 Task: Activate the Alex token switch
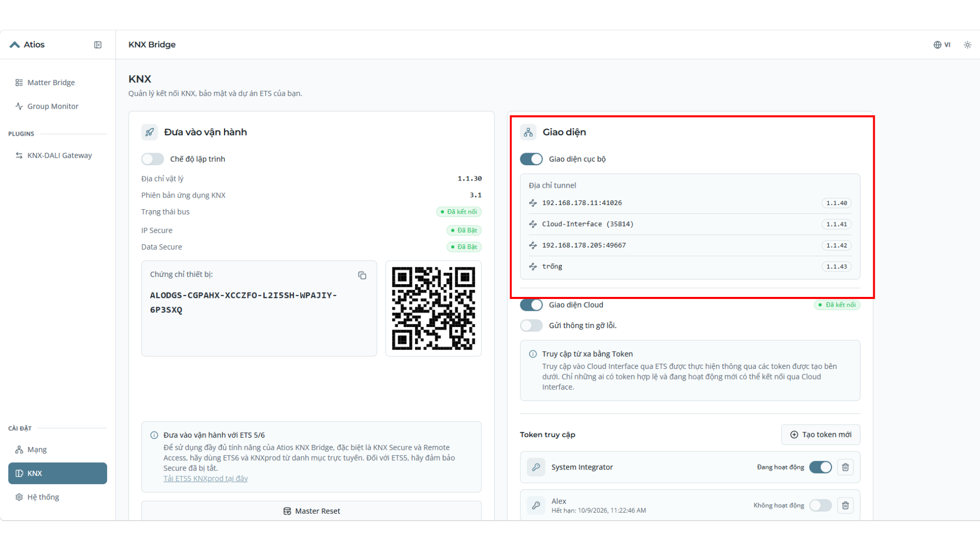pyautogui.click(x=820, y=505)
